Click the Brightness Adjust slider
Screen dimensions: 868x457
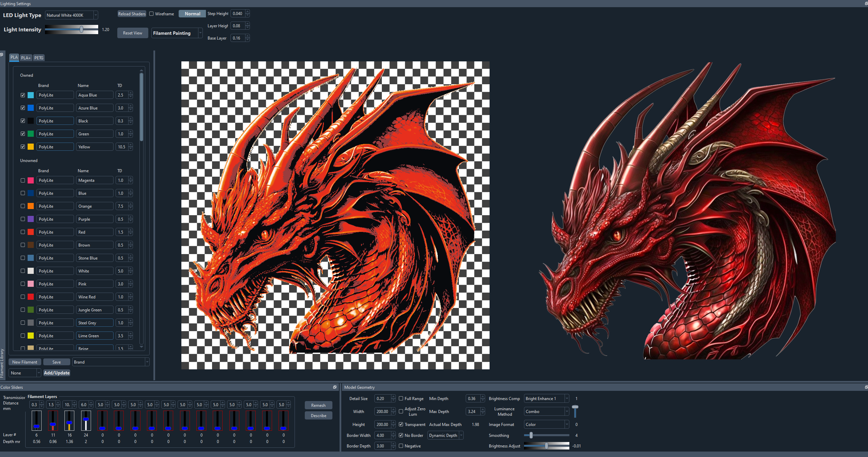[x=547, y=446]
